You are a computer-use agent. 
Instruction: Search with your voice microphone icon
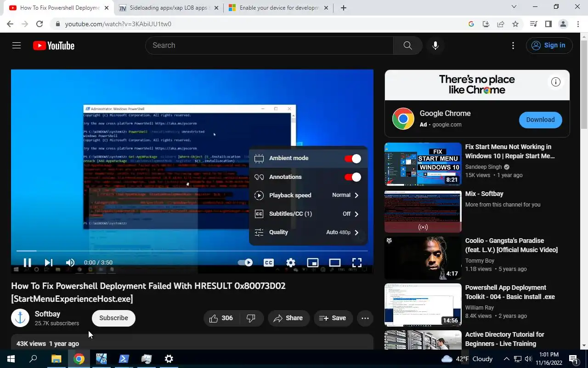click(x=435, y=46)
